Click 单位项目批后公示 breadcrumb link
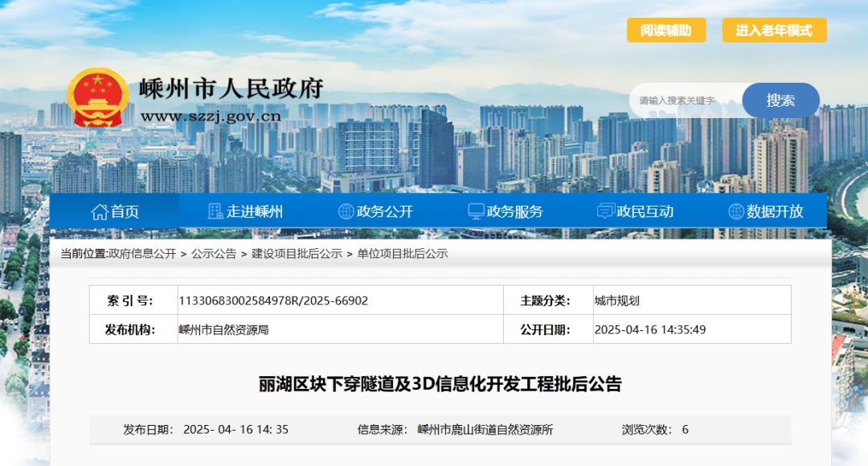The width and height of the screenshot is (868, 466). 403,254
